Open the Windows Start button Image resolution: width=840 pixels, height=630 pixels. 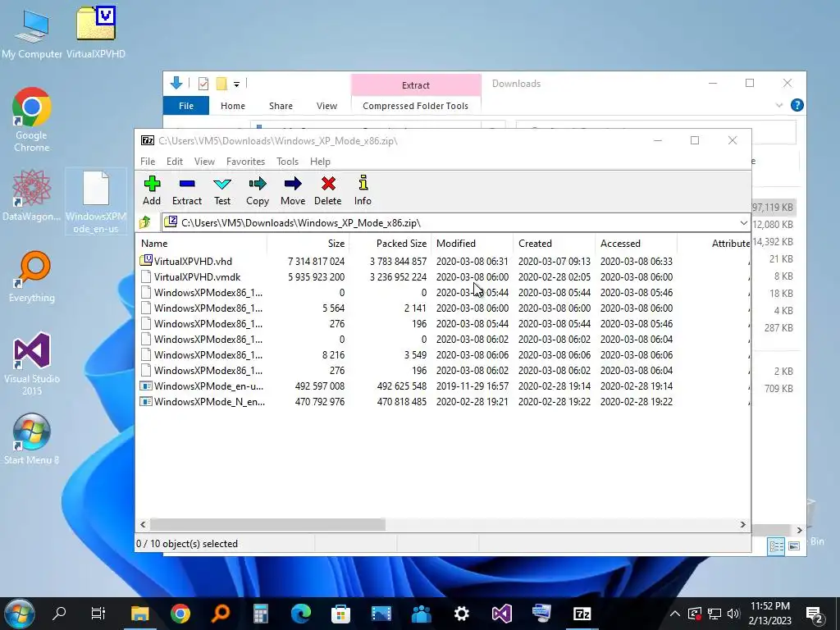click(20, 614)
